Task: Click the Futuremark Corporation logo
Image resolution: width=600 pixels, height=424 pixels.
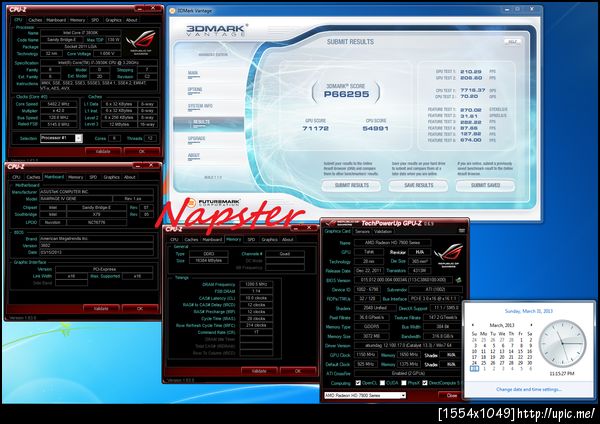Action: 214,203
